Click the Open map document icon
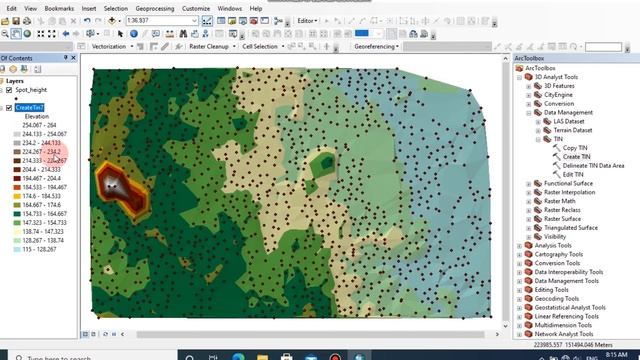The height and width of the screenshot is (360, 640). tap(5, 21)
